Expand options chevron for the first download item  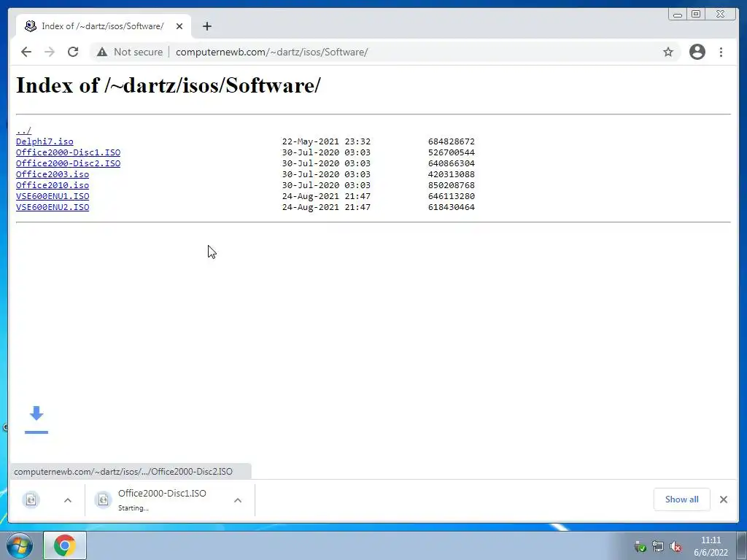click(x=68, y=500)
